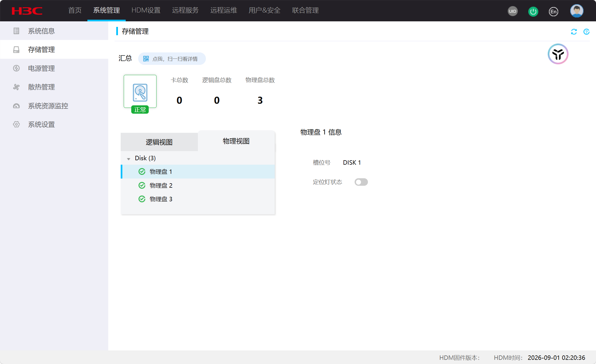Switch to the 逻辑视图 tab
596x364 pixels.
coord(159,142)
